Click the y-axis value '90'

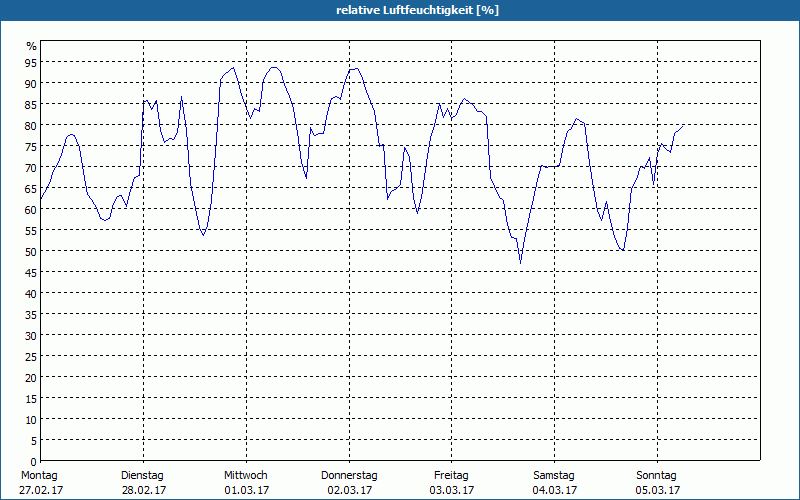[32, 83]
